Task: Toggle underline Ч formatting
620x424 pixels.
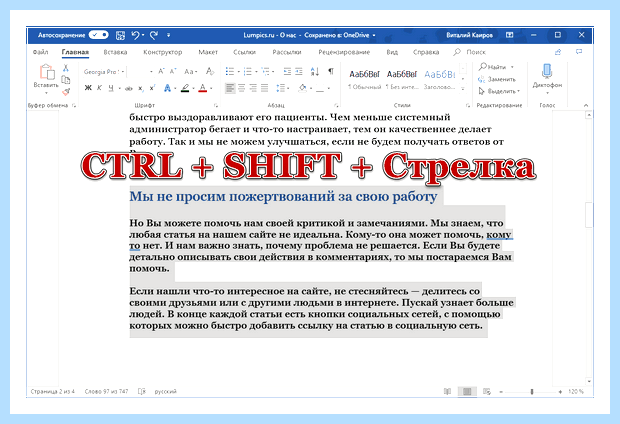Action: pyautogui.click(x=111, y=88)
